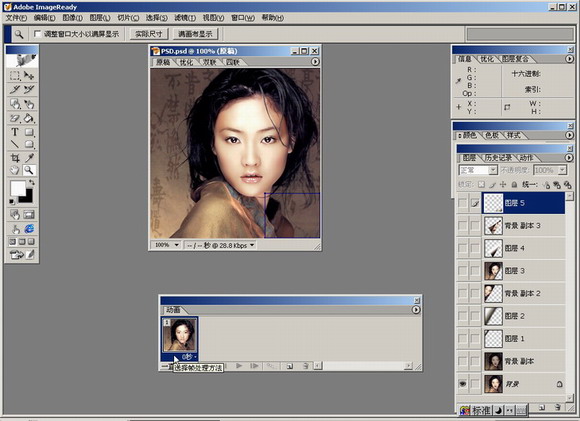The image size is (580, 421).
Task: Click the 实际尺寸 button
Action: click(149, 34)
